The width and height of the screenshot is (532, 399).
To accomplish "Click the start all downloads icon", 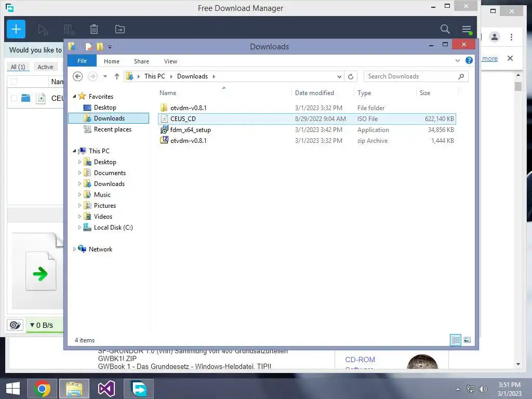I will point(43,30).
